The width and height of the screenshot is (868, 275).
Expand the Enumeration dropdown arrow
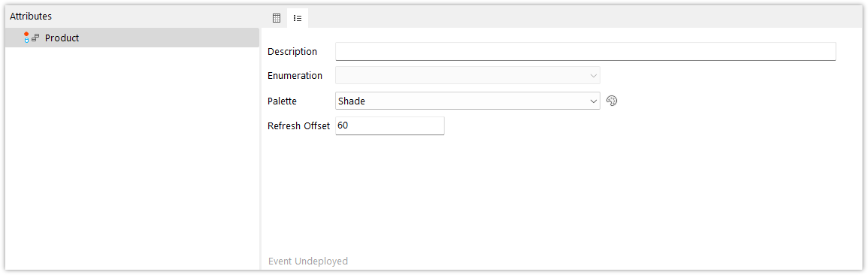(594, 75)
